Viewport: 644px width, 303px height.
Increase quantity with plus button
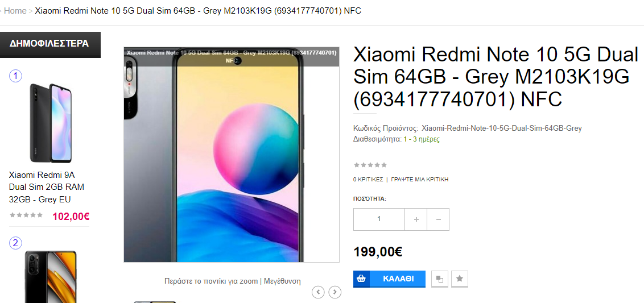[x=416, y=219]
